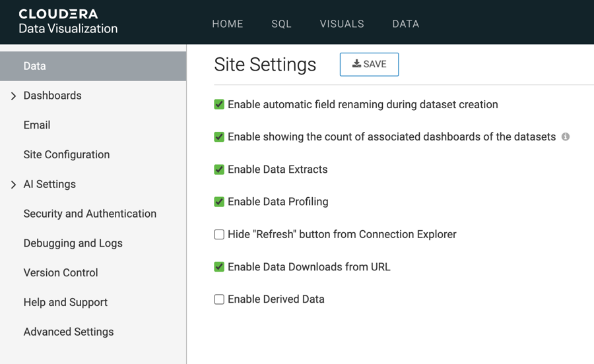Open Security and Authentication settings
594x364 pixels.
click(90, 214)
